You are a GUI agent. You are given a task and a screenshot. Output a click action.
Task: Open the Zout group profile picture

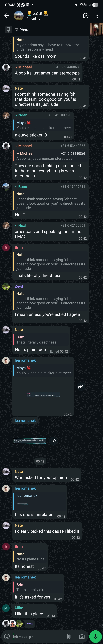[19, 16]
